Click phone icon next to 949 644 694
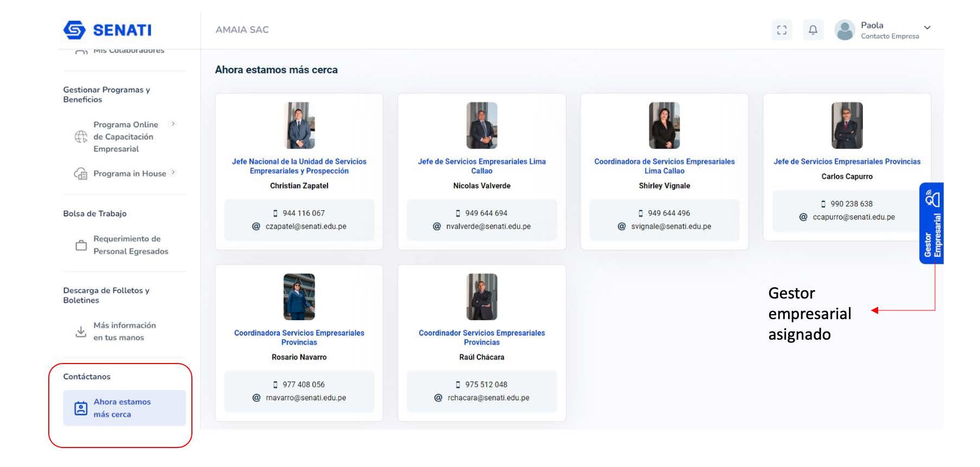The height and width of the screenshot is (467, 980). click(458, 213)
